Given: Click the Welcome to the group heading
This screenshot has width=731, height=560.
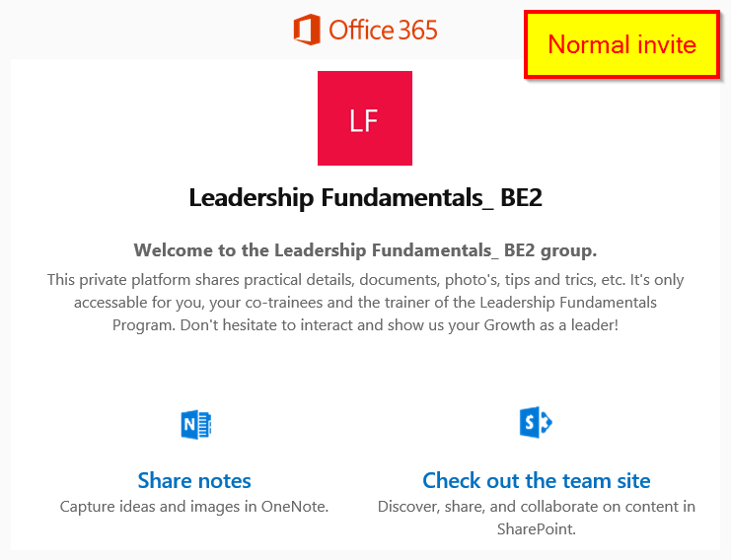Looking at the screenshot, I should (365, 249).
